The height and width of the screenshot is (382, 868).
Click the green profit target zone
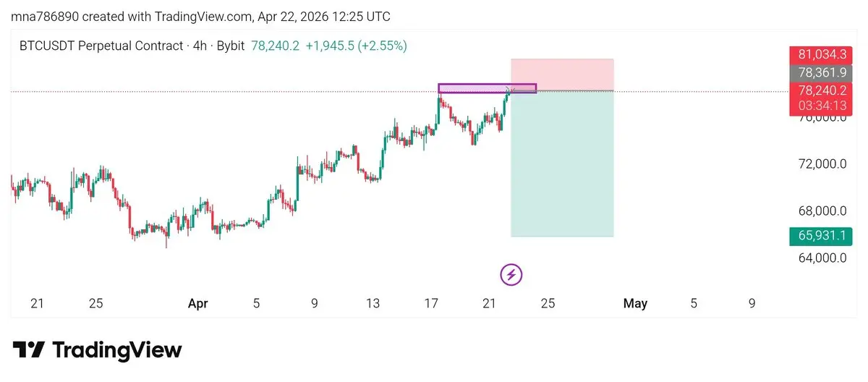click(563, 164)
